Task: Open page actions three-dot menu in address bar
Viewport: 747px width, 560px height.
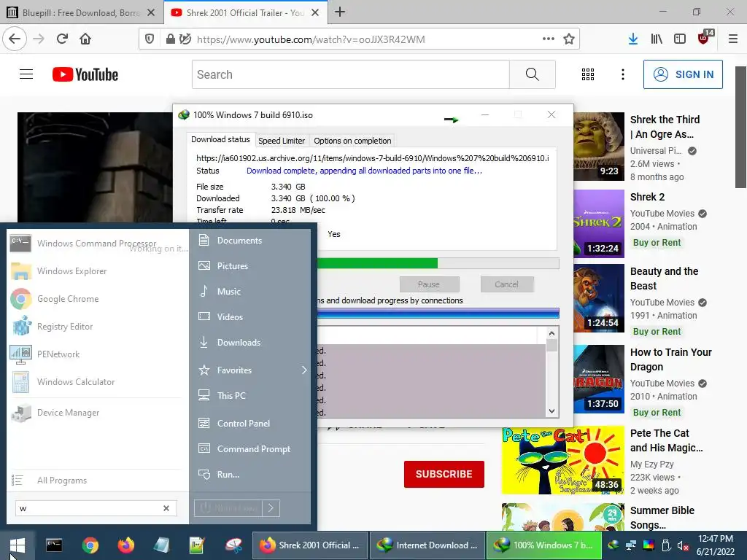Action: [x=549, y=39]
